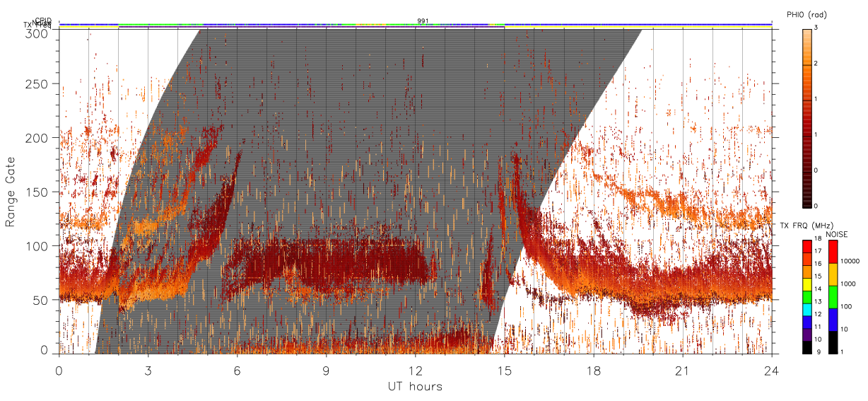Pick the black 9–10 MHz TX FRQ swatch
868x401 pixels.
click(807, 346)
